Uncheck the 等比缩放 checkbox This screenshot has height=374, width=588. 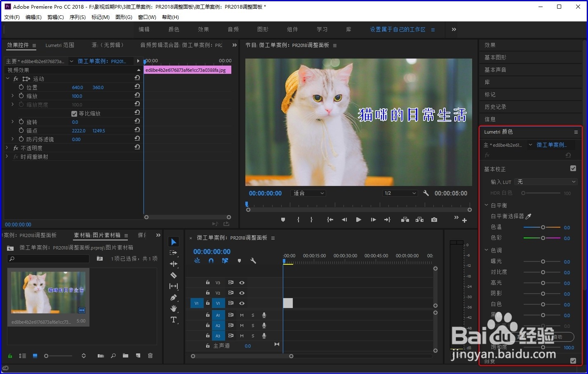[x=74, y=113]
